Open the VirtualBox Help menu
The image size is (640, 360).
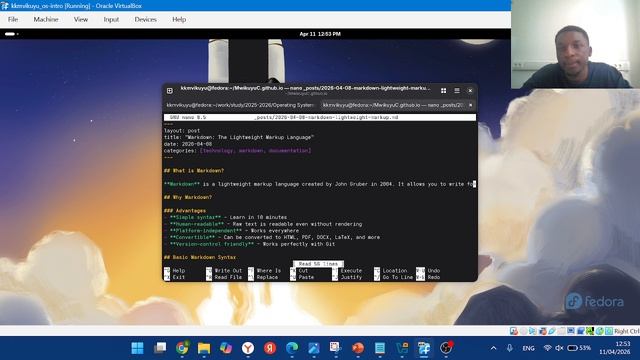point(179,19)
